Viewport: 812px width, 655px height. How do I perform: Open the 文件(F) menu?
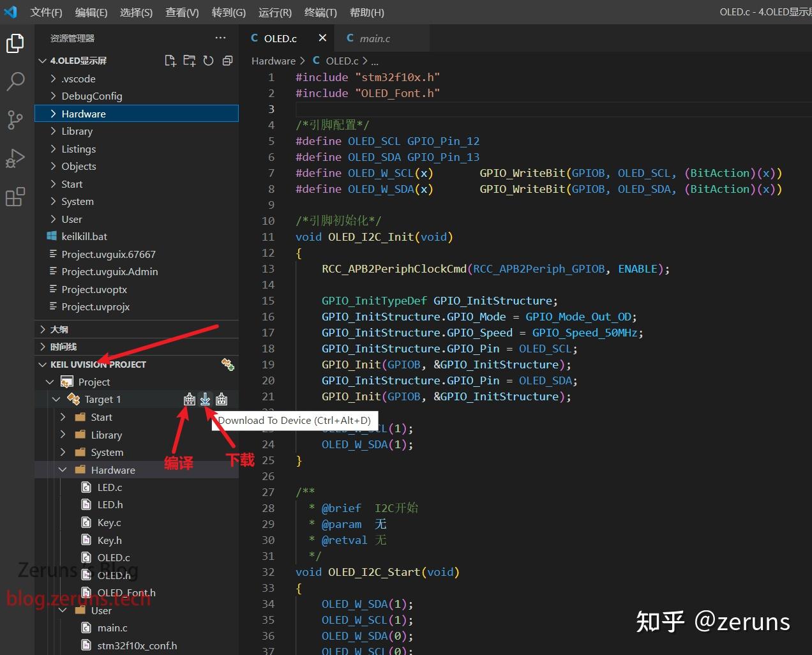(47, 12)
